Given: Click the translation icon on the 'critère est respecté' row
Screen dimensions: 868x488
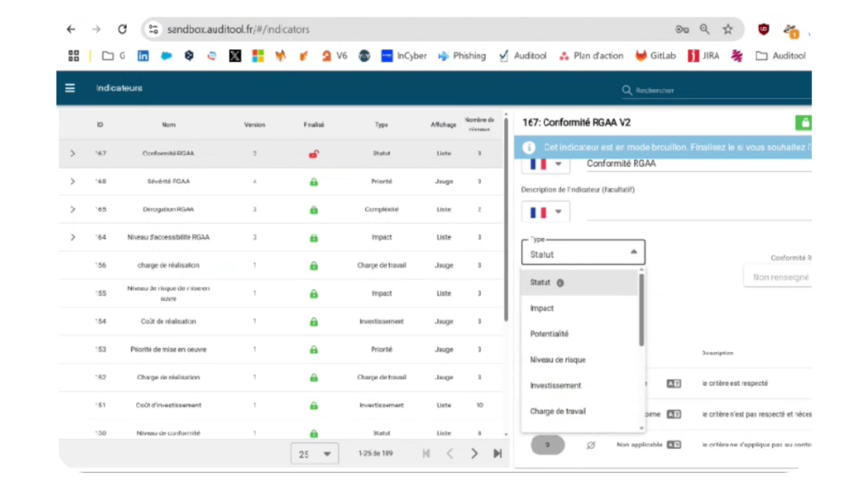Looking at the screenshot, I should pos(674,383).
